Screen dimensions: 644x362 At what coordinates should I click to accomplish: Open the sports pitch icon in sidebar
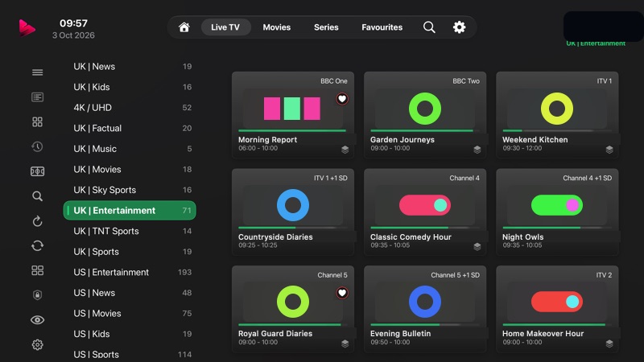tap(37, 171)
